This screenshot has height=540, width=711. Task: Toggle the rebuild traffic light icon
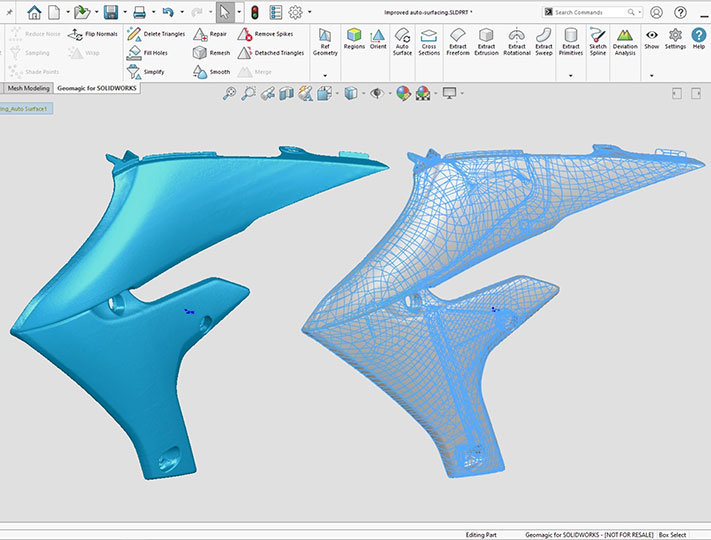(255, 13)
